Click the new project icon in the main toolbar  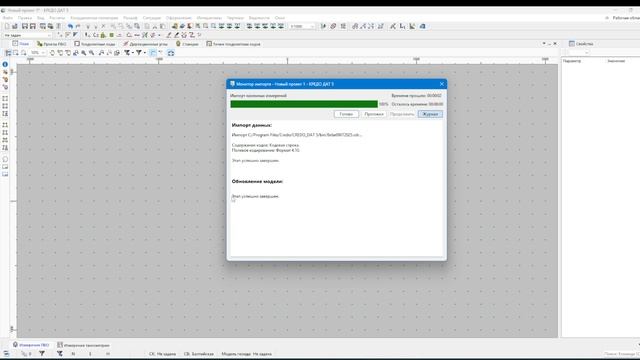7,26
